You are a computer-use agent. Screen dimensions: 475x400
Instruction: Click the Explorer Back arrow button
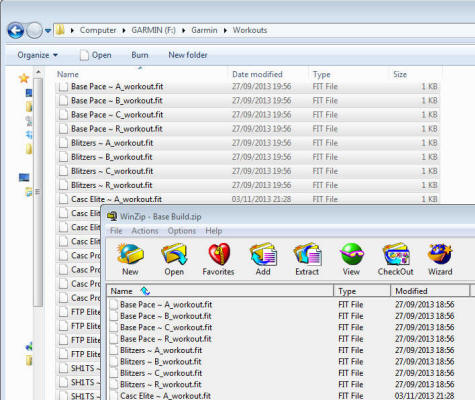tap(15, 30)
